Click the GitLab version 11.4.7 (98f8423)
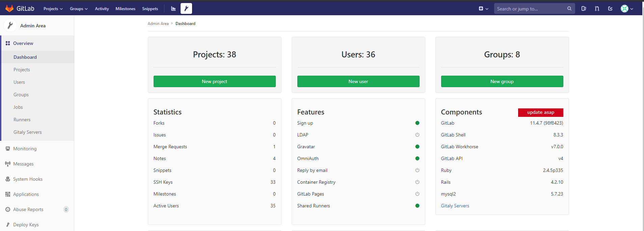Image resolution: width=644 pixels, height=231 pixels. 547,123
